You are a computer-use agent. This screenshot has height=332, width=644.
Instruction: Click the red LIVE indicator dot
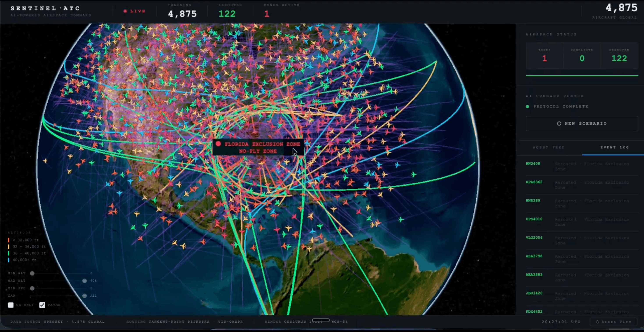coord(125,11)
